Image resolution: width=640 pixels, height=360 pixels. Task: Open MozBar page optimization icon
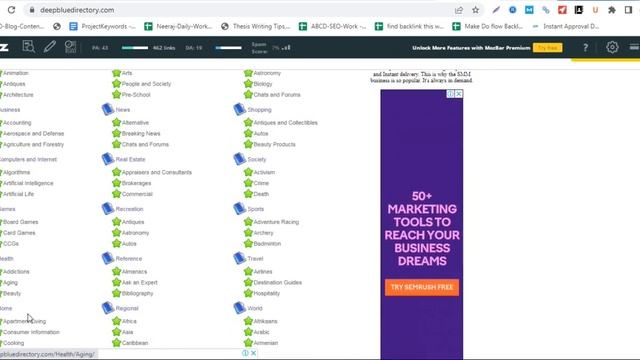70,47
